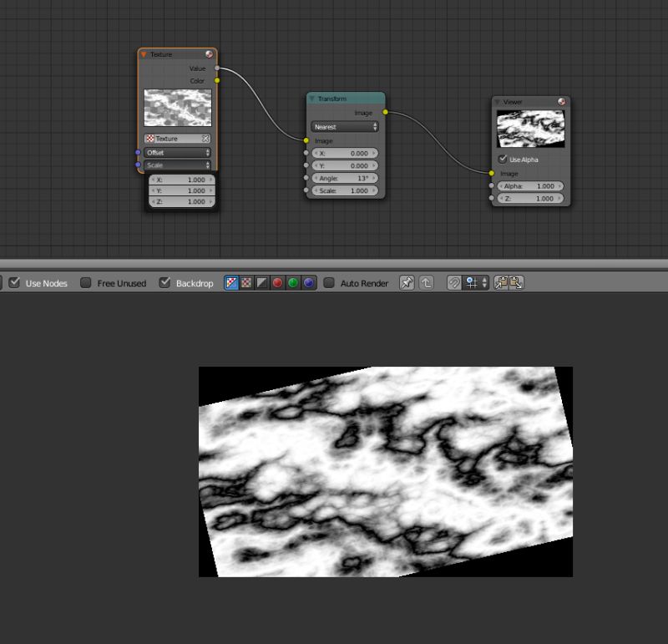
Task: Toggle Free Unused in the header
Action: (86, 283)
